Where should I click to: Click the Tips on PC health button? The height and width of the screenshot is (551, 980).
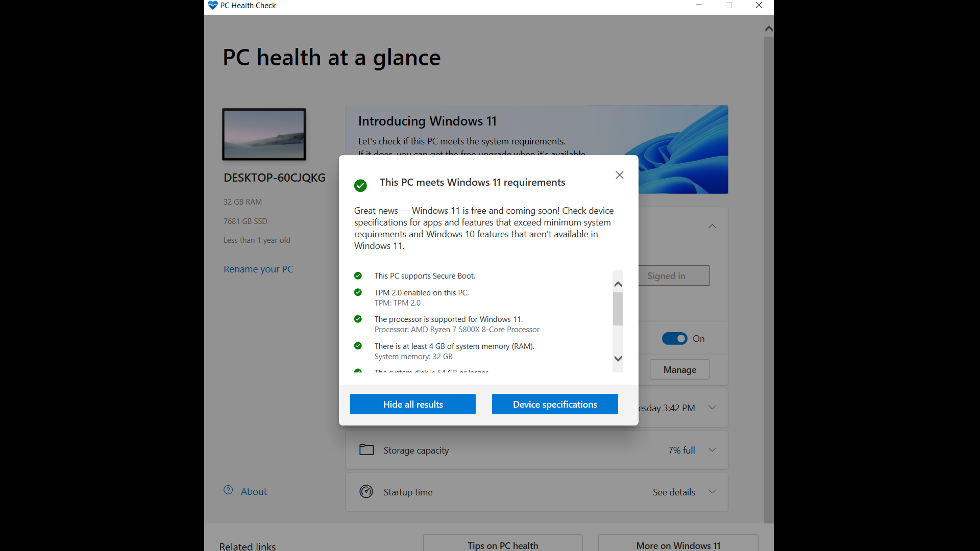click(503, 545)
